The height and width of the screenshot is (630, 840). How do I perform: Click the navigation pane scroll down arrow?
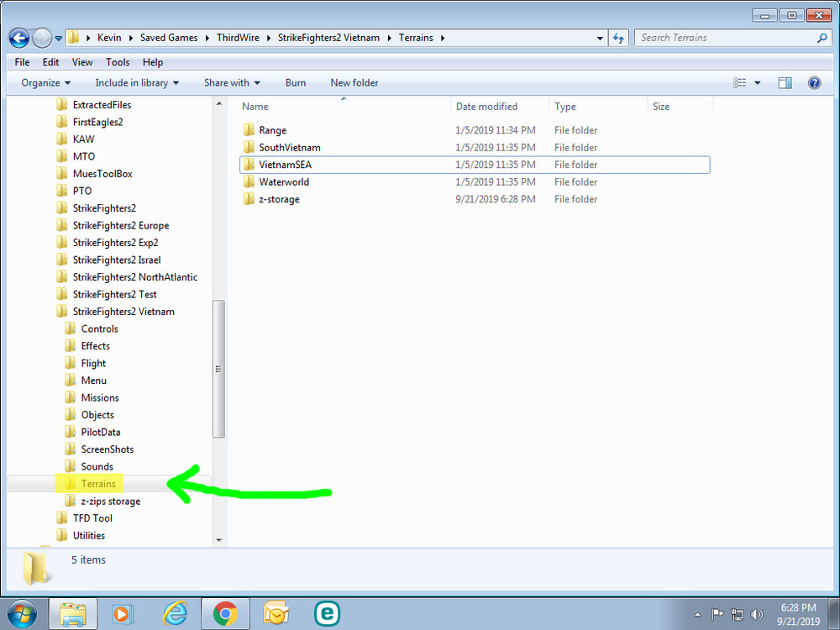(x=218, y=540)
